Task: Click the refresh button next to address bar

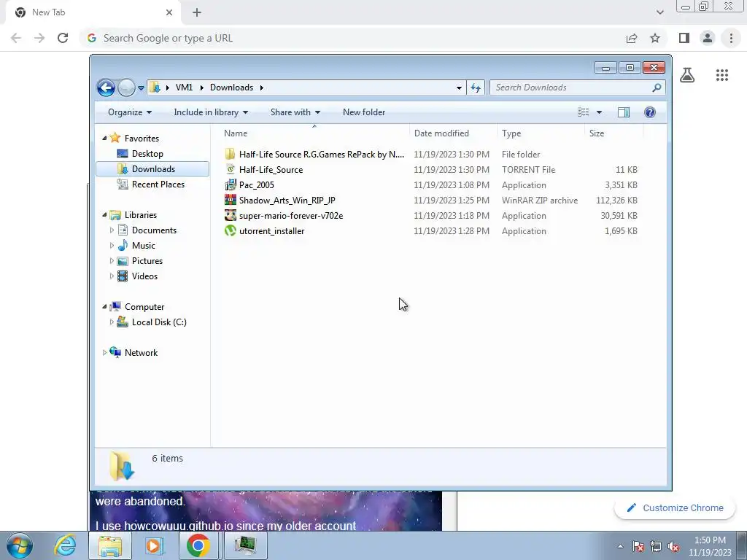Action: point(476,87)
